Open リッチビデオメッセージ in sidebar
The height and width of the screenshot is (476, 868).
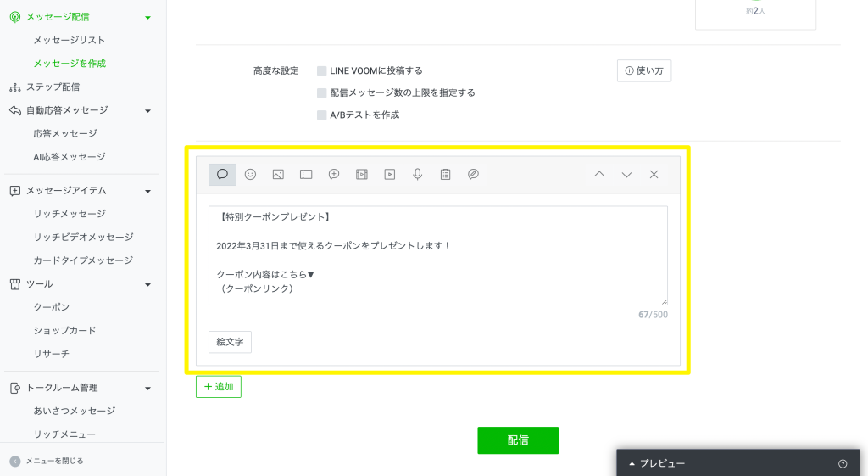84,238
